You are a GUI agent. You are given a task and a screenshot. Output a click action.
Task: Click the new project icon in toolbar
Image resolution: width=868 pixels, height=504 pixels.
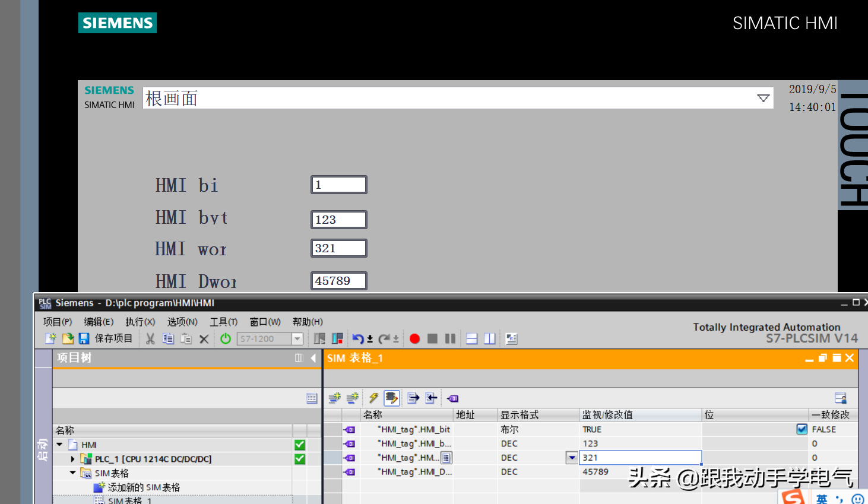(50, 338)
